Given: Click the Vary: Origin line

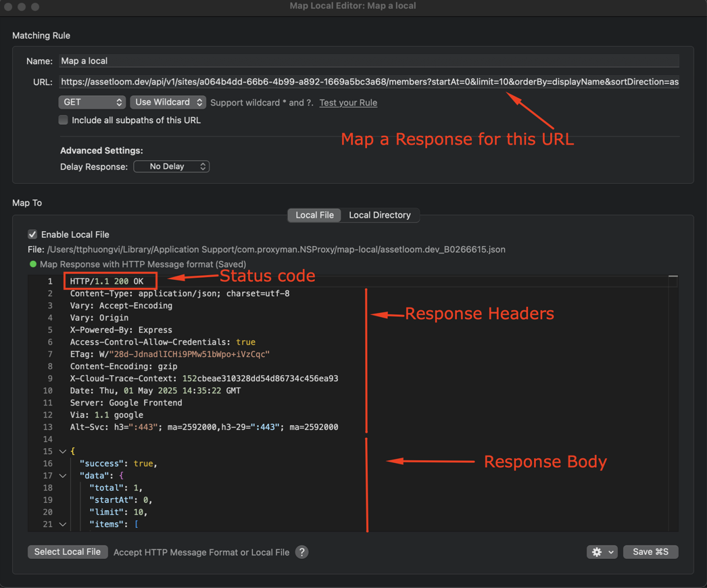Looking at the screenshot, I should pos(99,318).
